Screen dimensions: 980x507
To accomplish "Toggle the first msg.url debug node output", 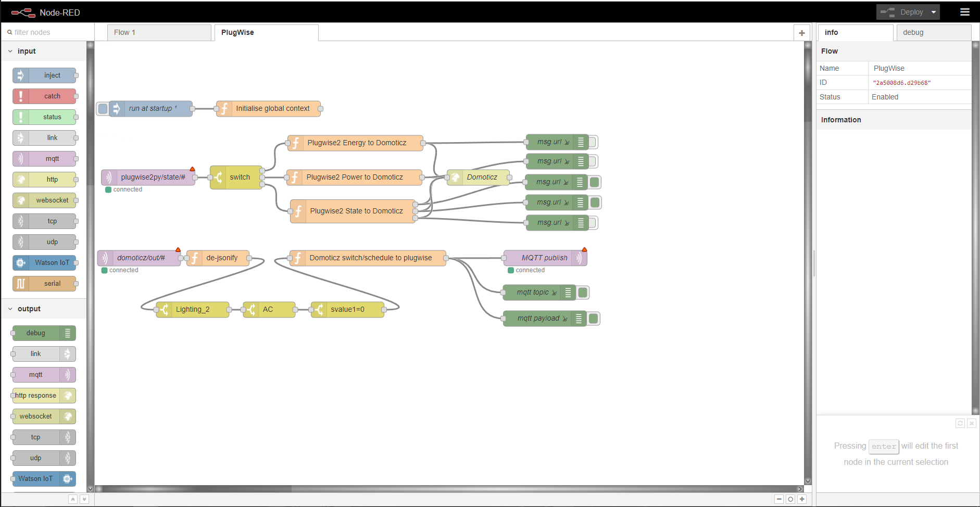I will (593, 142).
